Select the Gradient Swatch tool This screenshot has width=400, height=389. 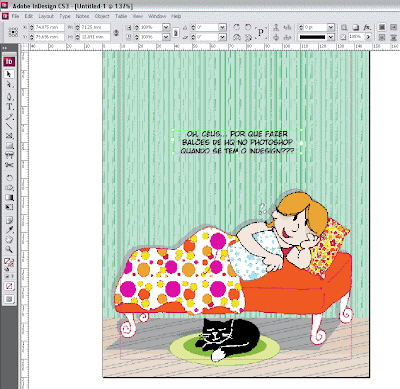tap(9, 198)
